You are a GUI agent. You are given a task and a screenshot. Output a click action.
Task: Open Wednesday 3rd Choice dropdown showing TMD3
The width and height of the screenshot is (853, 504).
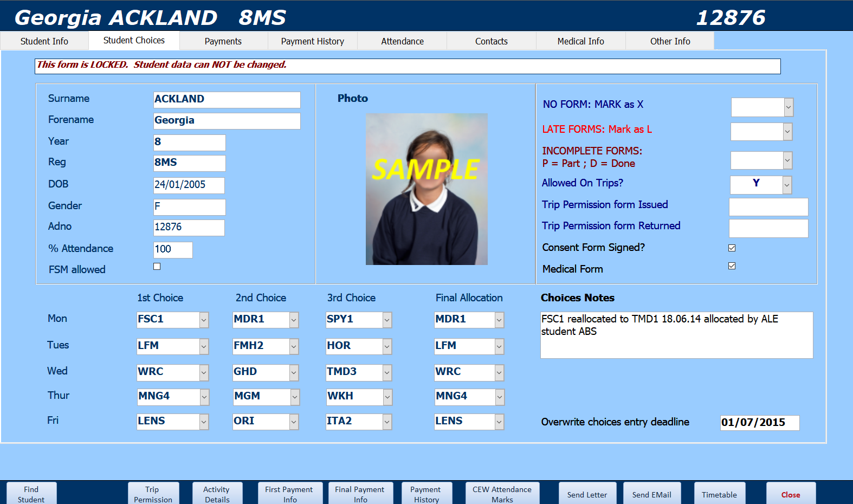pyautogui.click(x=387, y=372)
